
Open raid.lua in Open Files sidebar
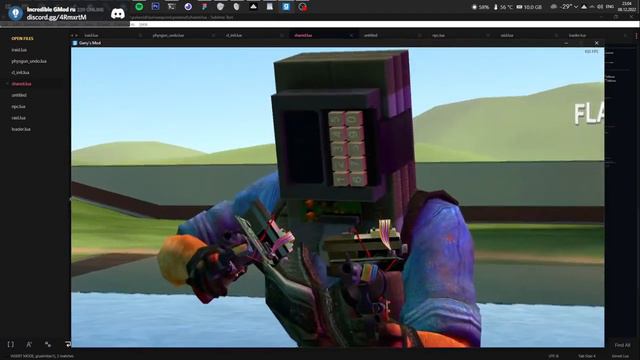click(18, 118)
